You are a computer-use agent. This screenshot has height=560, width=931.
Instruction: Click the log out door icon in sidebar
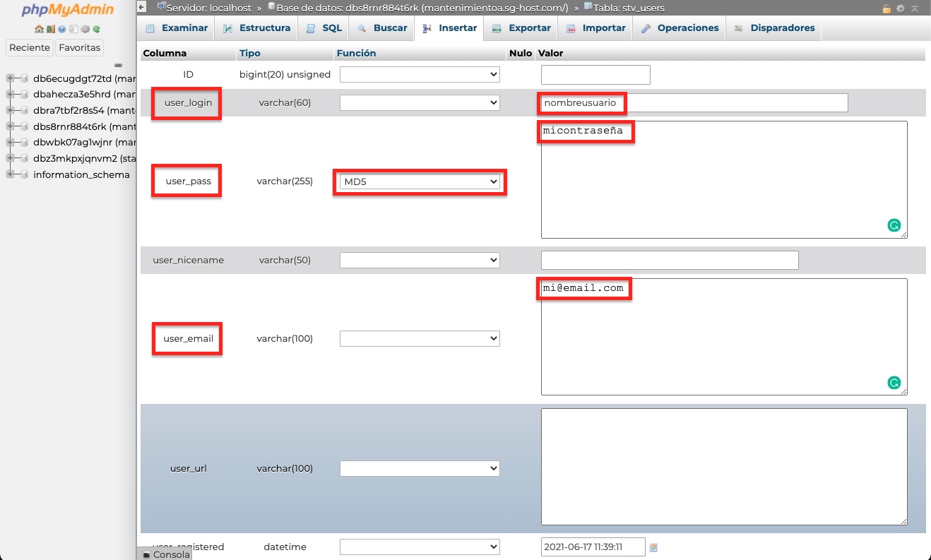(50, 29)
